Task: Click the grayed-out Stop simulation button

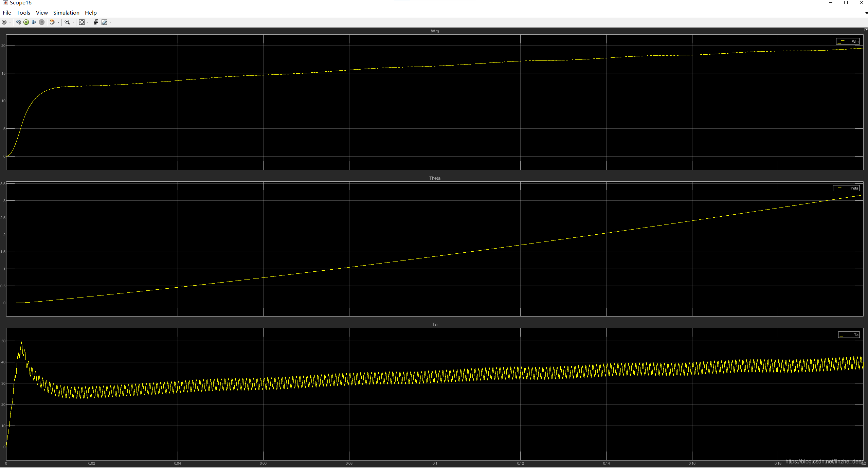Action: click(42, 22)
